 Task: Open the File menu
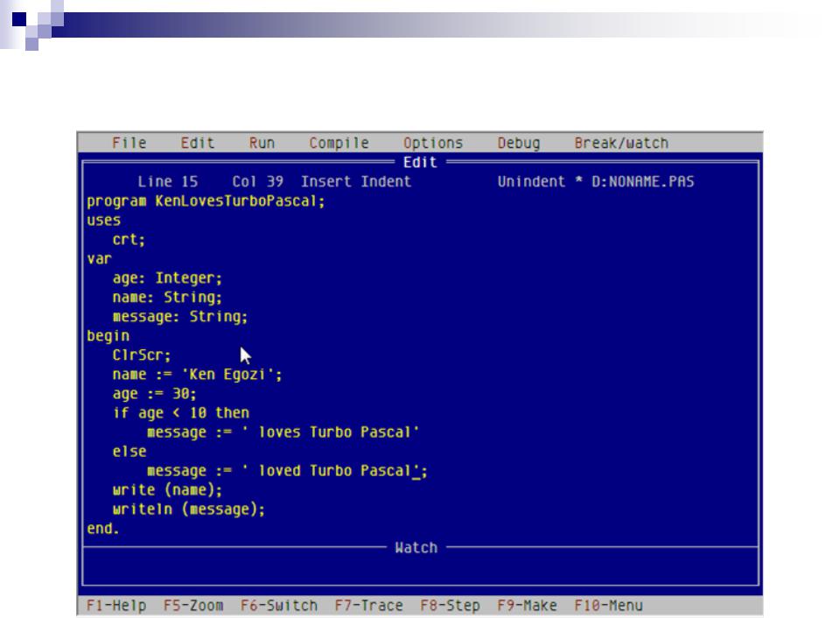coord(129,143)
